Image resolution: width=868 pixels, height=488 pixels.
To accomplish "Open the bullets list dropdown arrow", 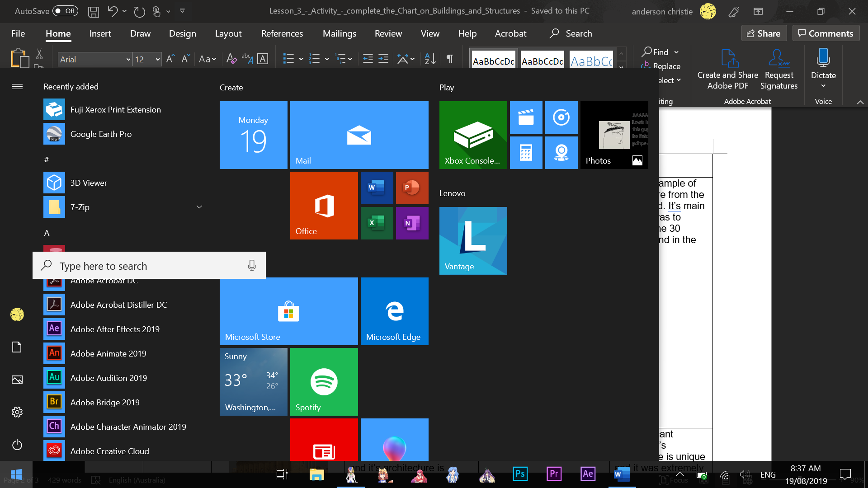I will [301, 59].
